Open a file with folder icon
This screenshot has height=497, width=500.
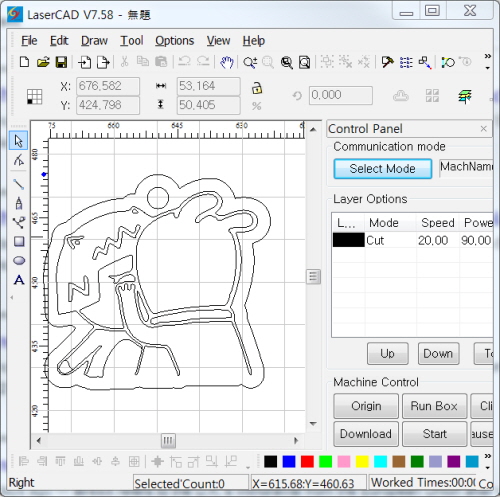[43, 62]
